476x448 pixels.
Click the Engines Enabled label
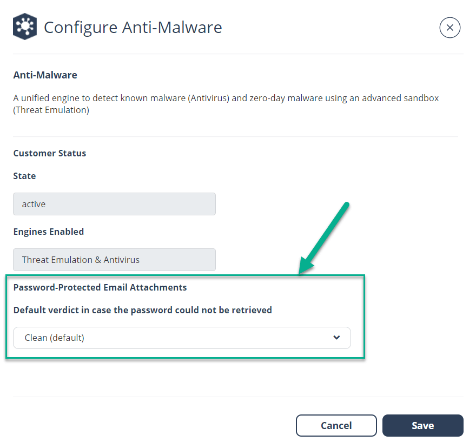point(49,232)
